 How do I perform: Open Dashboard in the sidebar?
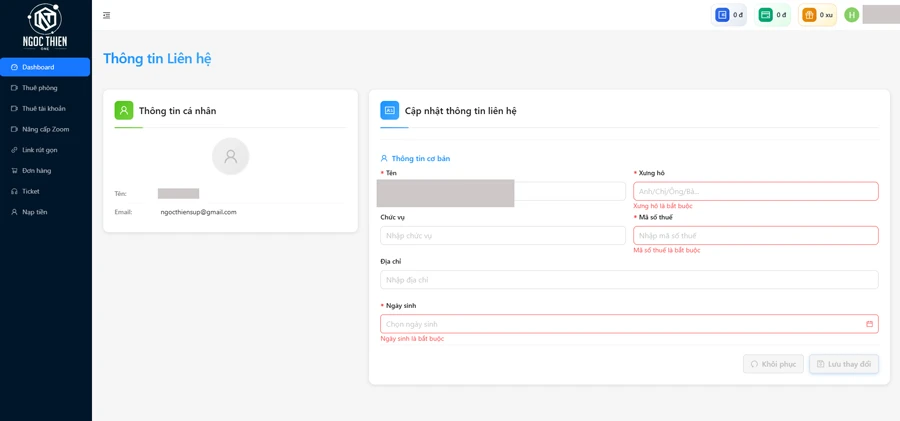45,67
